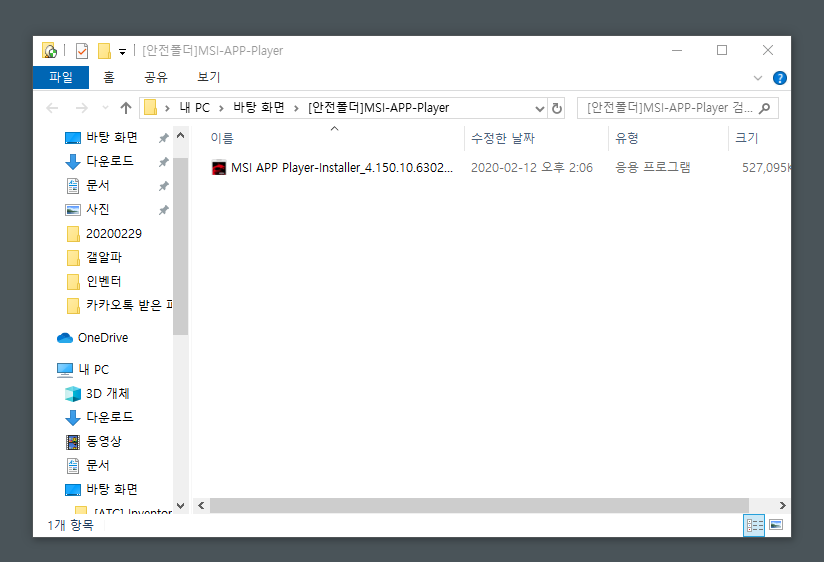
Task: Open the 카카오톡 받은 folder in sidebar
Action: [x=128, y=305]
